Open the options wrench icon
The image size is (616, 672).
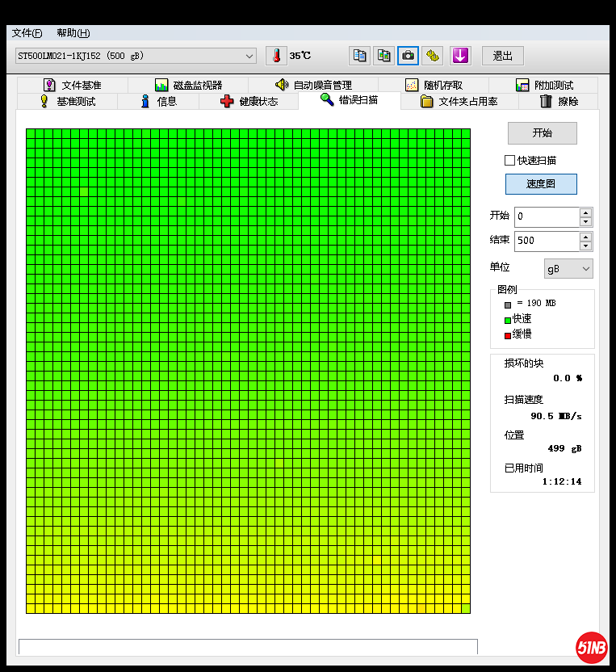click(x=433, y=56)
